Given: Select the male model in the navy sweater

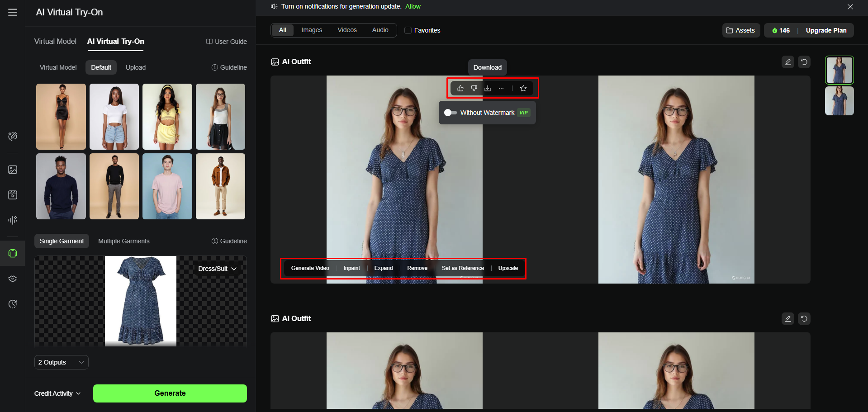Looking at the screenshot, I should tap(61, 186).
